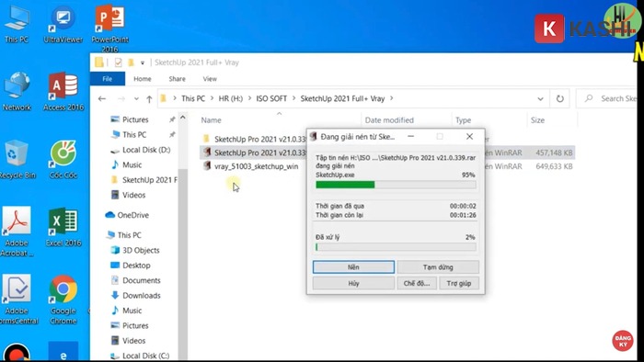The width and height of the screenshot is (644, 362).
Task: Click navigation pane scroll up arrow
Action: coord(183,119)
